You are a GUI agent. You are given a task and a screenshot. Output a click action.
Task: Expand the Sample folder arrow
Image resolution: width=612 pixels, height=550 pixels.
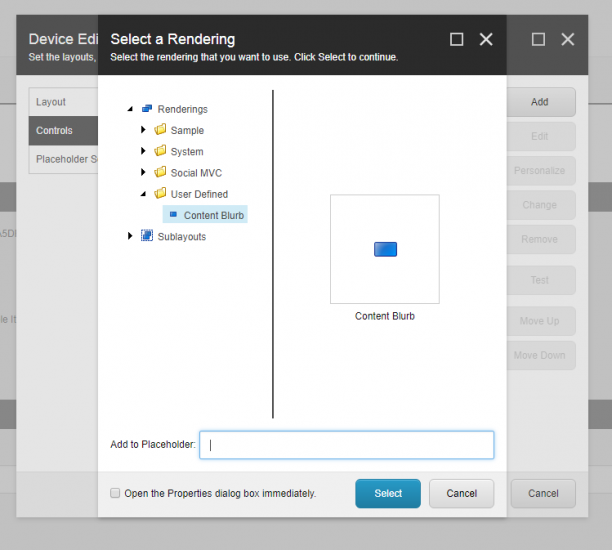[x=144, y=130]
